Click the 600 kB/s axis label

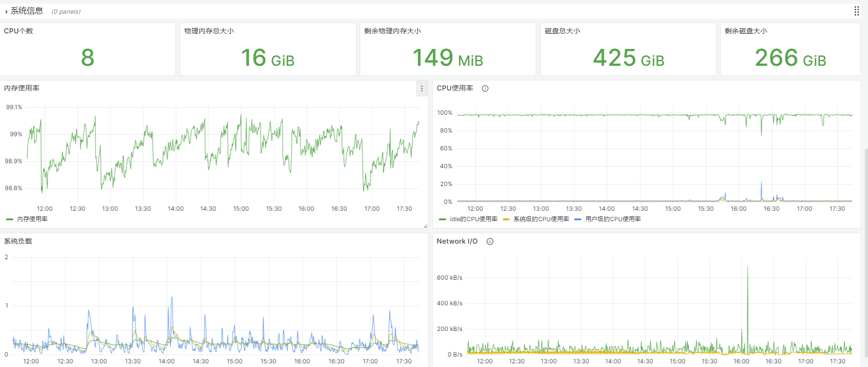click(450, 278)
